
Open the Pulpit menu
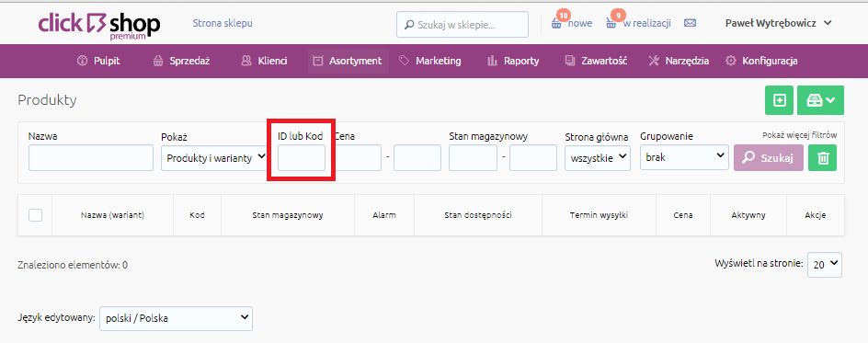[x=98, y=61]
